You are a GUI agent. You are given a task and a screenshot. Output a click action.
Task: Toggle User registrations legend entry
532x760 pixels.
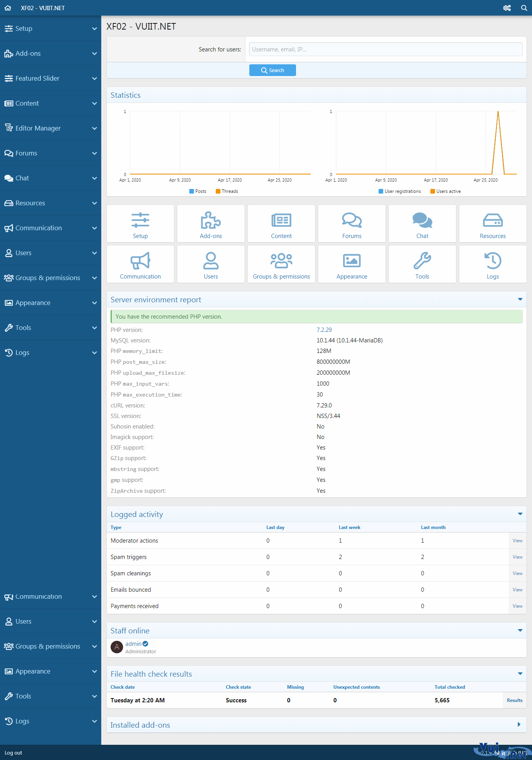(x=400, y=191)
